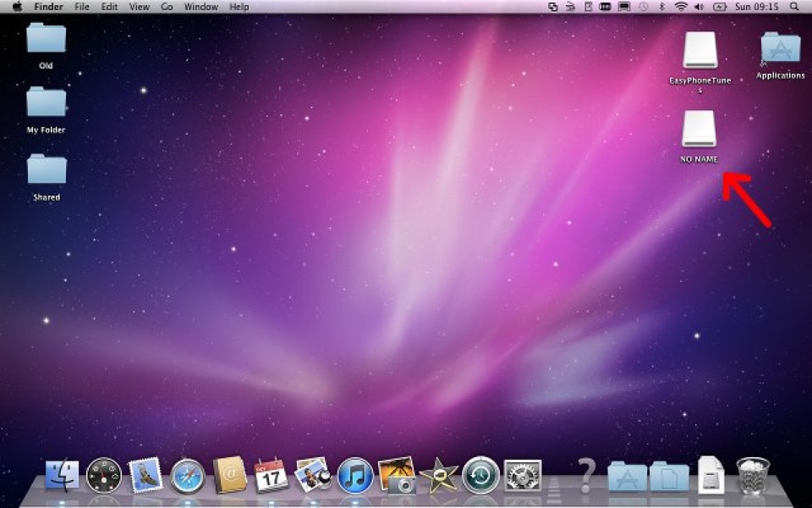
Task: Open Time Machine in the Dock
Action: click(480, 476)
